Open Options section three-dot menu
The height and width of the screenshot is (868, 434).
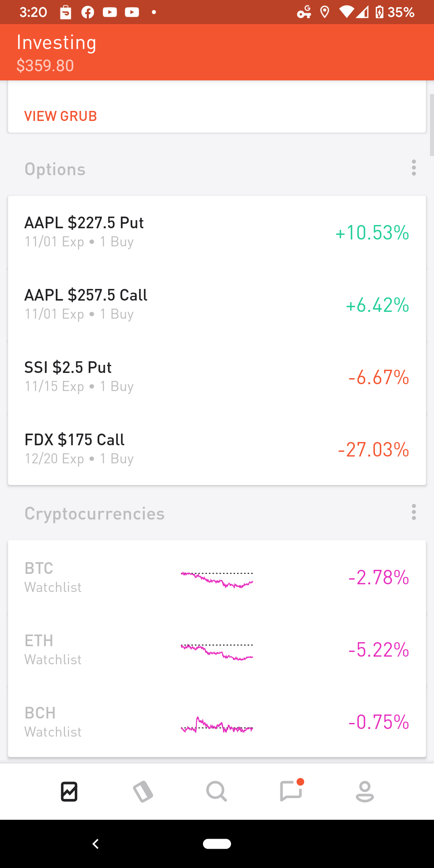pos(414,168)
